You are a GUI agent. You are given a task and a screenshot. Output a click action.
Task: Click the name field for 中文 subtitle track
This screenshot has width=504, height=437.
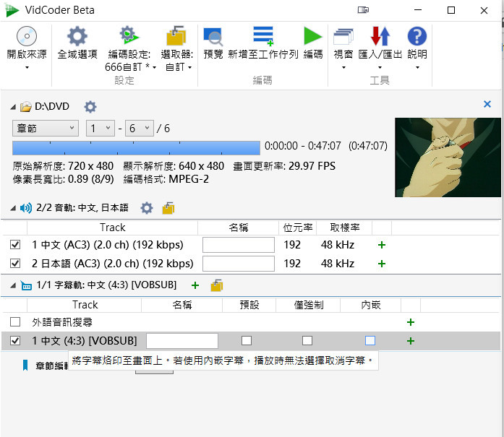pos(182,341)
